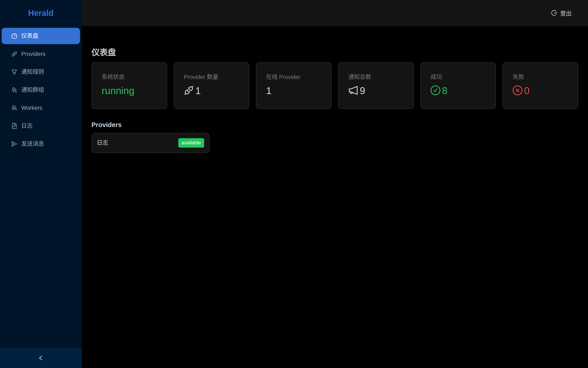Open the 仪表盘 menu item
This screenshot has height=368, width=588.
pos(41,36)
